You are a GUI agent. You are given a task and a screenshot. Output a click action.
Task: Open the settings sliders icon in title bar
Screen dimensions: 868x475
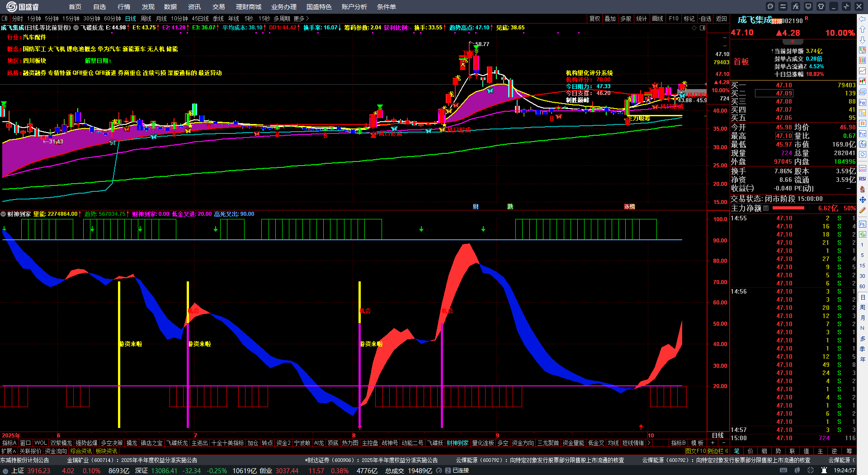tap(783, 6)
